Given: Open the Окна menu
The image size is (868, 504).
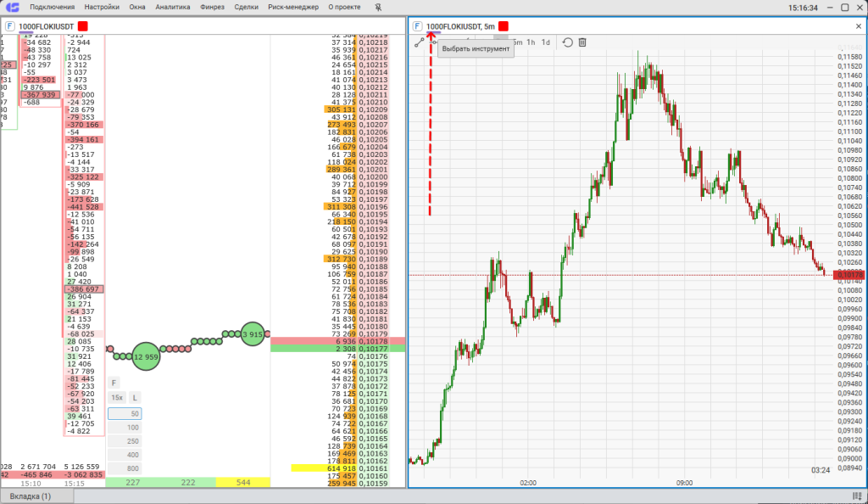Looking at the screenshot, I should 137,7.
